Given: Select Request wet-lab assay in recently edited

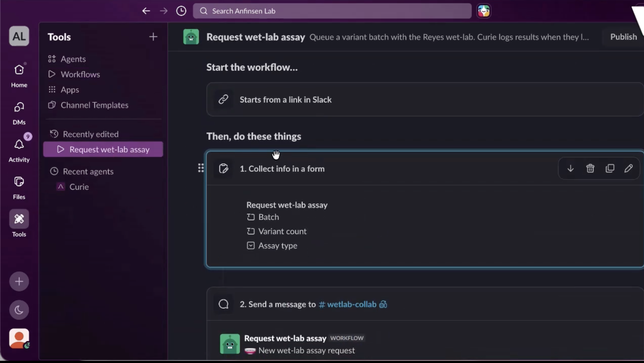Looking at the screenshot, I should pos(103,149).
